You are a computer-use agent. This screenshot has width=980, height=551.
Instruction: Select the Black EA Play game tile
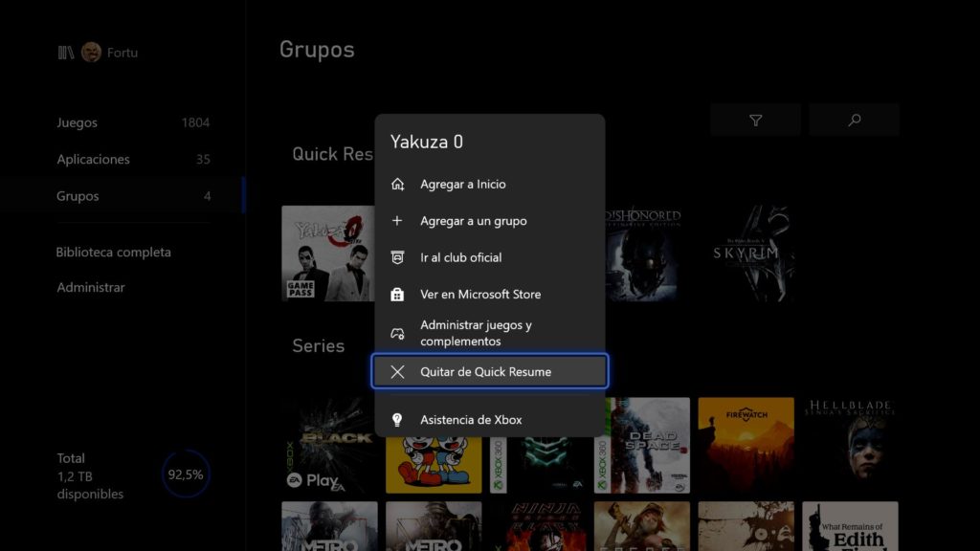[x=329, y=446]
